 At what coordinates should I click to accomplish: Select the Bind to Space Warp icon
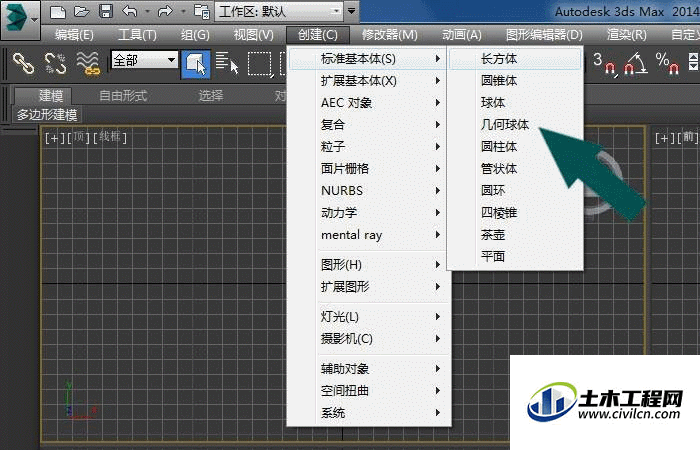88,63
